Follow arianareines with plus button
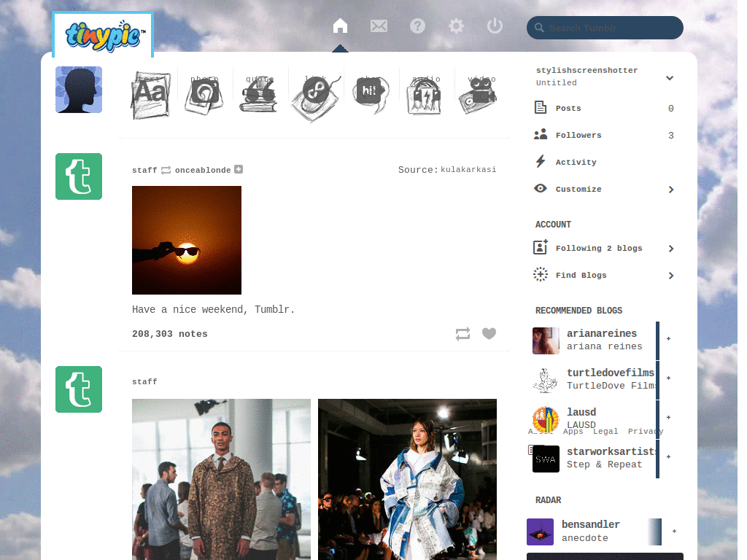This screenshot has width=747, height=560. point(668,338)
